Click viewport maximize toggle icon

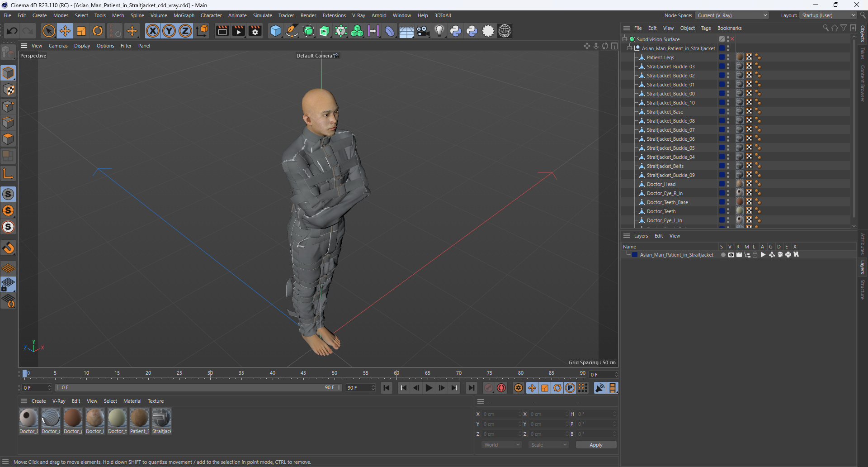[x=614, y=46]
